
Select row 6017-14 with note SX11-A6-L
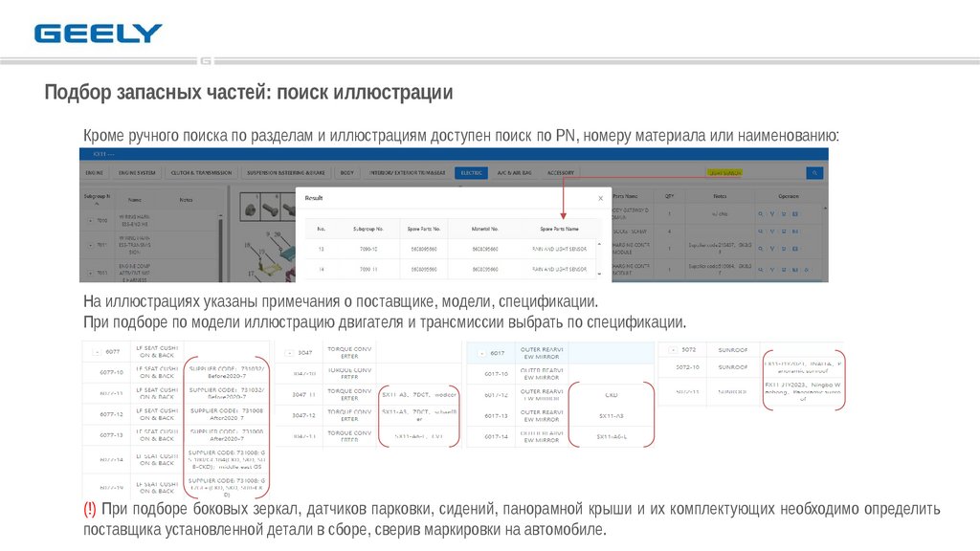(561, 436)
